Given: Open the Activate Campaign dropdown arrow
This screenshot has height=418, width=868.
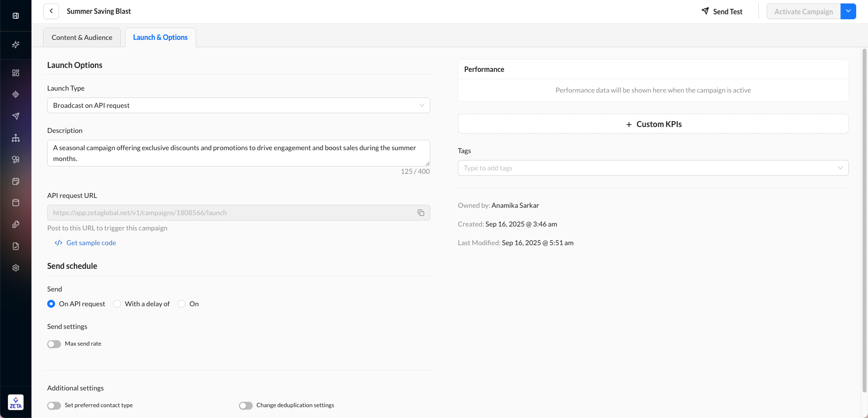Looking at the screenshot, I should pos(848,11).
